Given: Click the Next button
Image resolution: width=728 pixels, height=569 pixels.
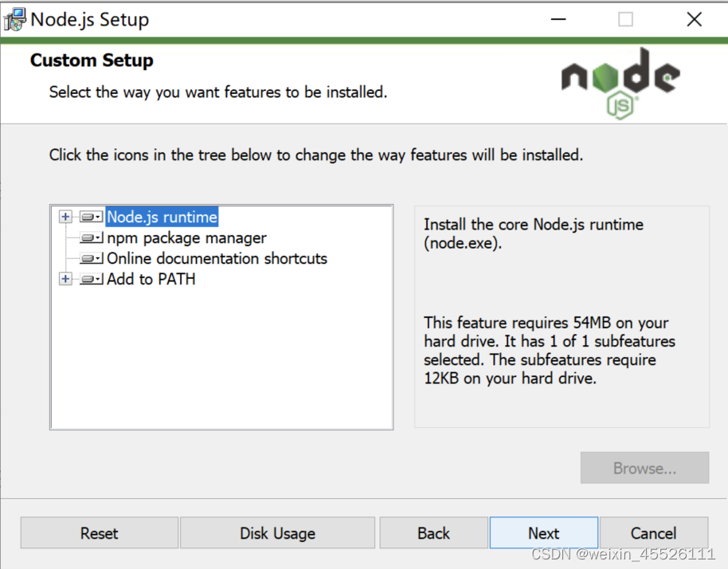Looking at the screenshot, I should tap(543, 532).
